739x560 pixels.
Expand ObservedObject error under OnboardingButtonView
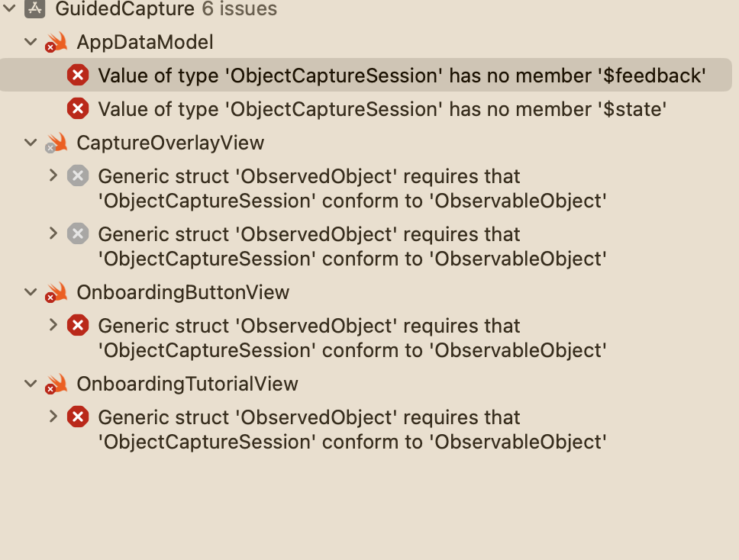[53, 325]
